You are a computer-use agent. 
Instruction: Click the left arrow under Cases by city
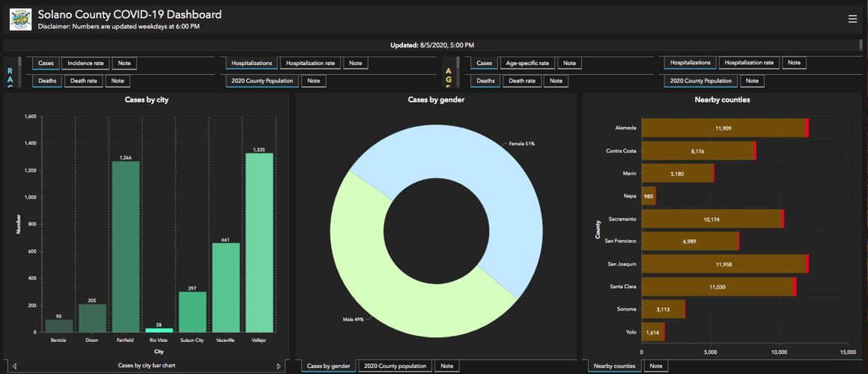click(14, 366)
